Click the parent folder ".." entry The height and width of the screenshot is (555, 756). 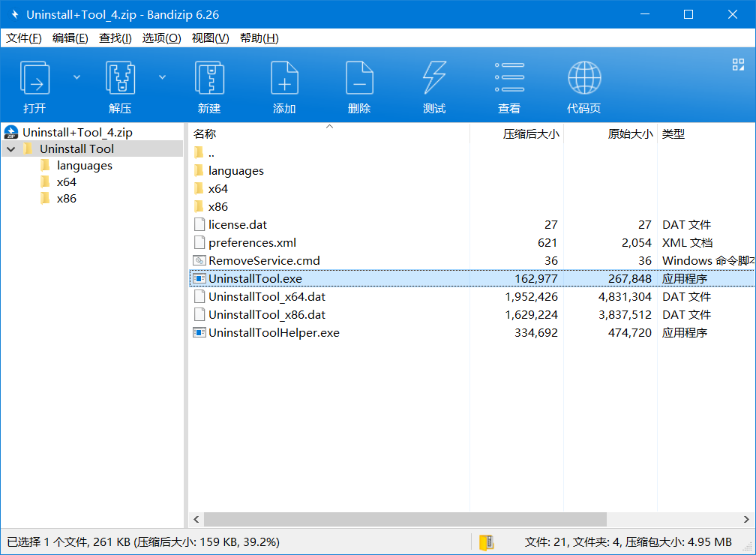[x=211, y=153]
